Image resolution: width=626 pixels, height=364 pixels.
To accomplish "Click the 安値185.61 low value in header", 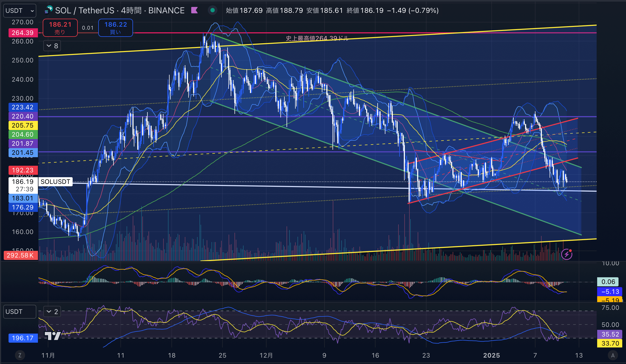I will click(324, 10).
